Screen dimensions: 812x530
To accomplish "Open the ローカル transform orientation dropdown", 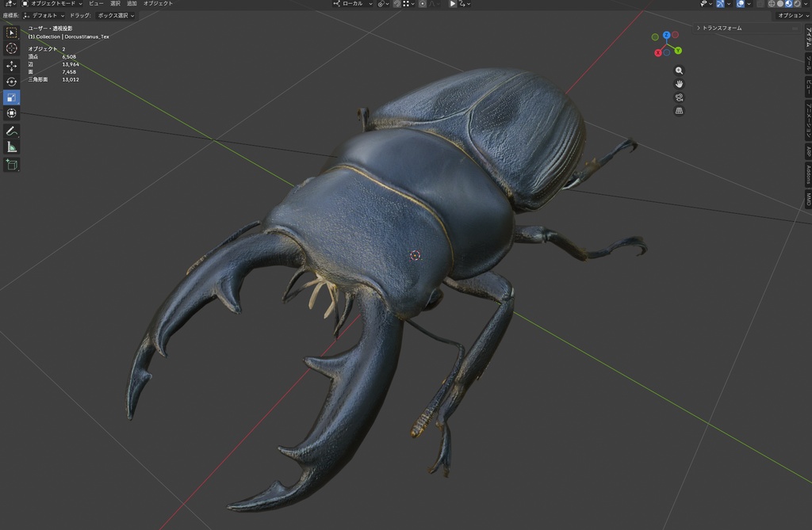I will tap(353, 4).
